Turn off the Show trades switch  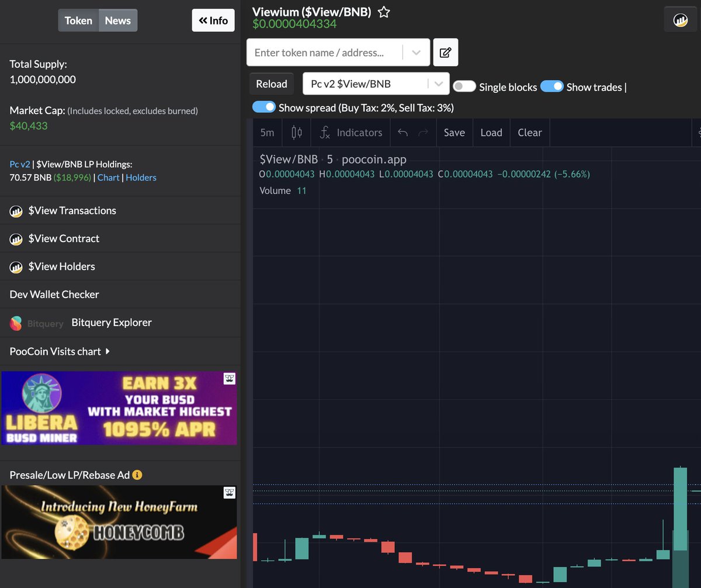[551, 87]
